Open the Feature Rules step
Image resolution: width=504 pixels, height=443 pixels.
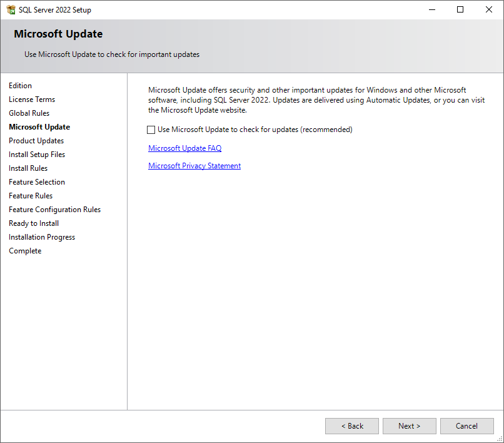30,195
